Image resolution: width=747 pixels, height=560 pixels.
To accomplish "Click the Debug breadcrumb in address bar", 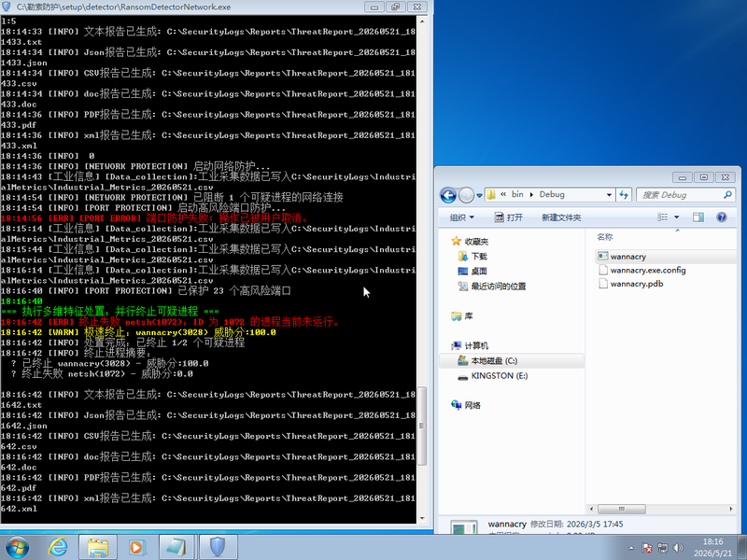I will [x=552, y=194].
